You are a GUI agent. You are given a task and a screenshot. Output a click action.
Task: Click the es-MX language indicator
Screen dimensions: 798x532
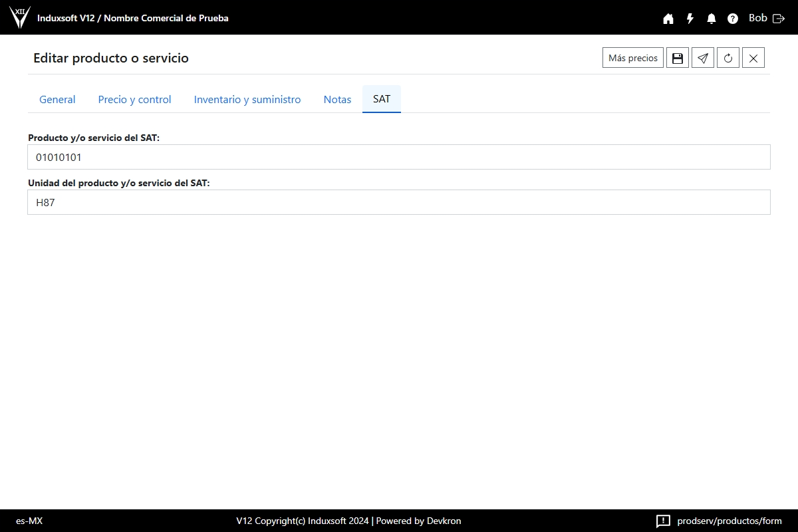(x=29, y=521)
